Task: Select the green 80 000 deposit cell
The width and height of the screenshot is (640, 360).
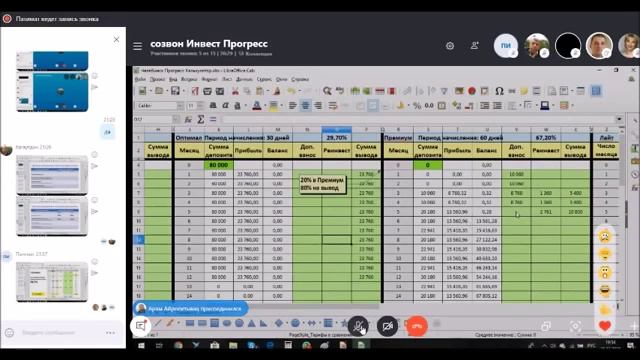Action: 219,165
